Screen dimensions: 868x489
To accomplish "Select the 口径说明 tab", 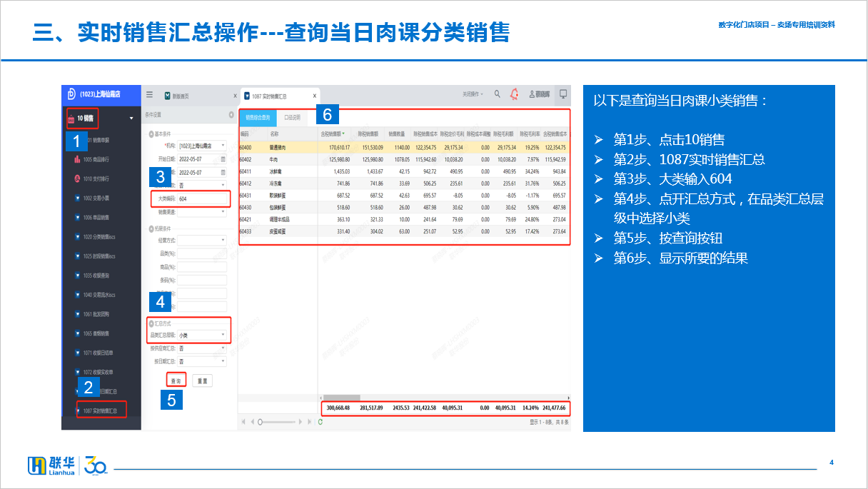I will point(293,117).
